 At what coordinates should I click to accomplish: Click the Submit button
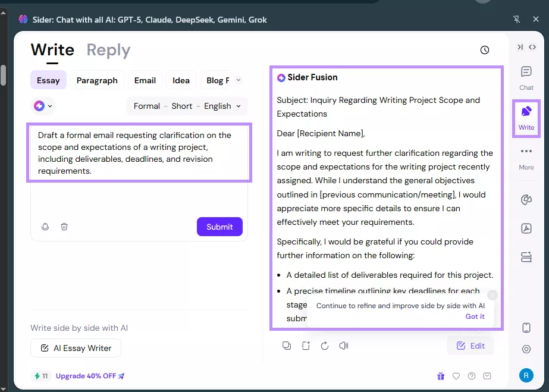219,227
